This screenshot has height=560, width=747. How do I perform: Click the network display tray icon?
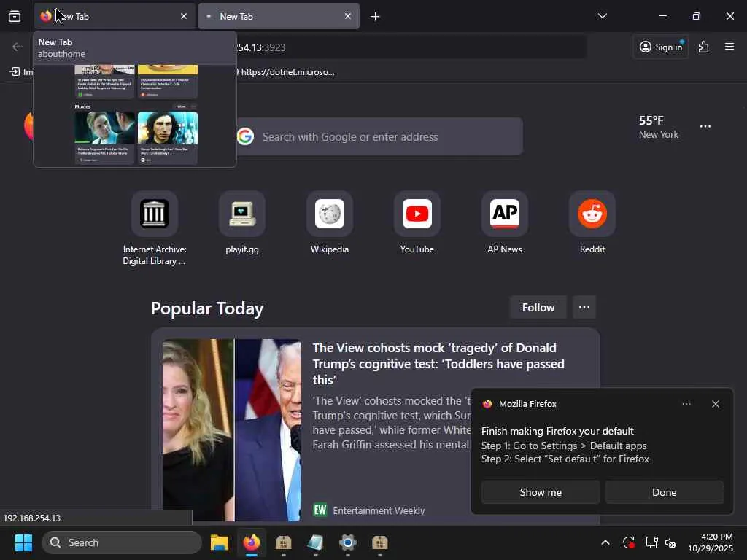pos(651,542)
